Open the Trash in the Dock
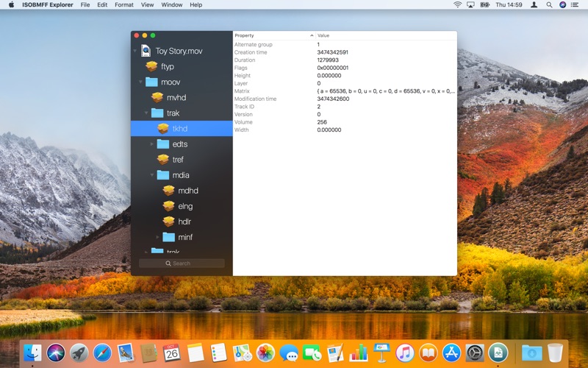 555,353
